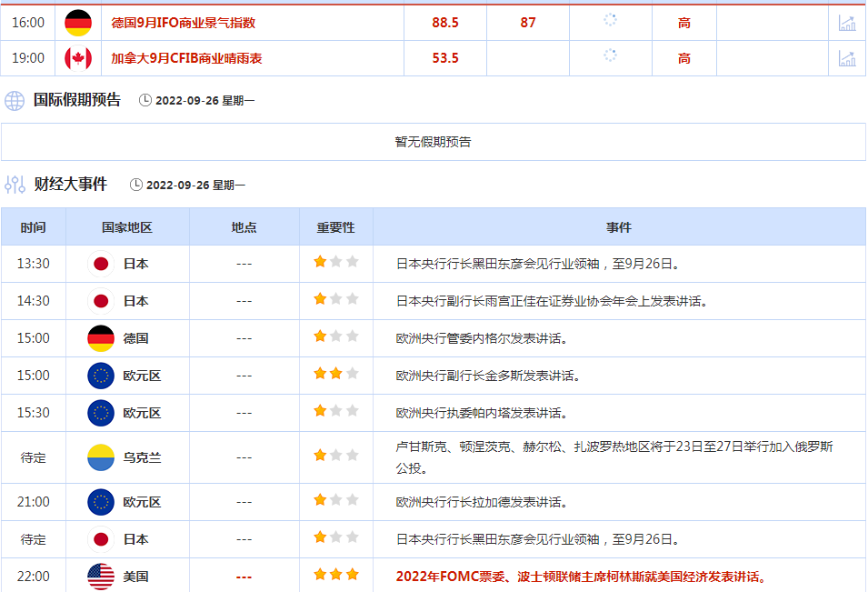Screen dimensions: 868x592
Task: Select the 重要性 column header
Action: pos(335,227)
